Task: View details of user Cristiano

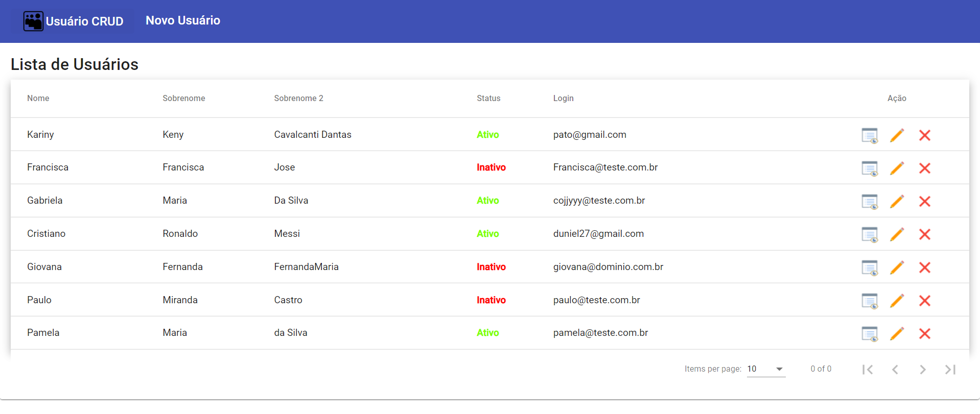Action: click(x=870, y=234)
